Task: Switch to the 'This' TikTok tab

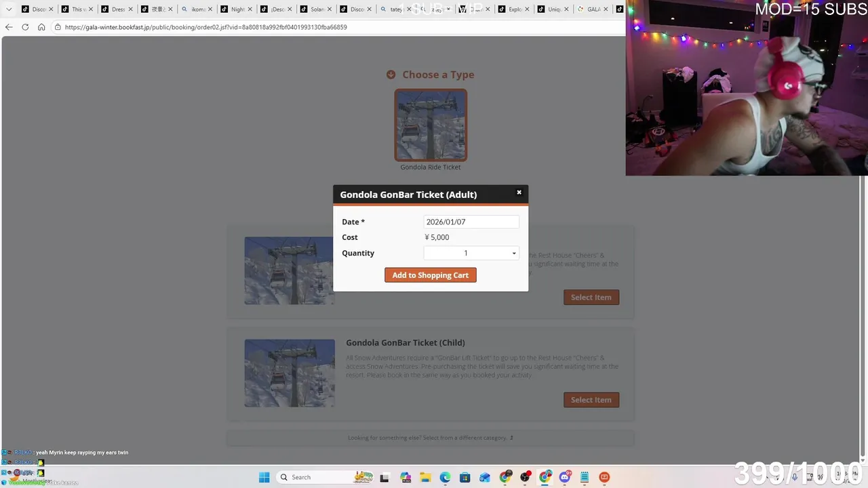Action: pos(76,9)
